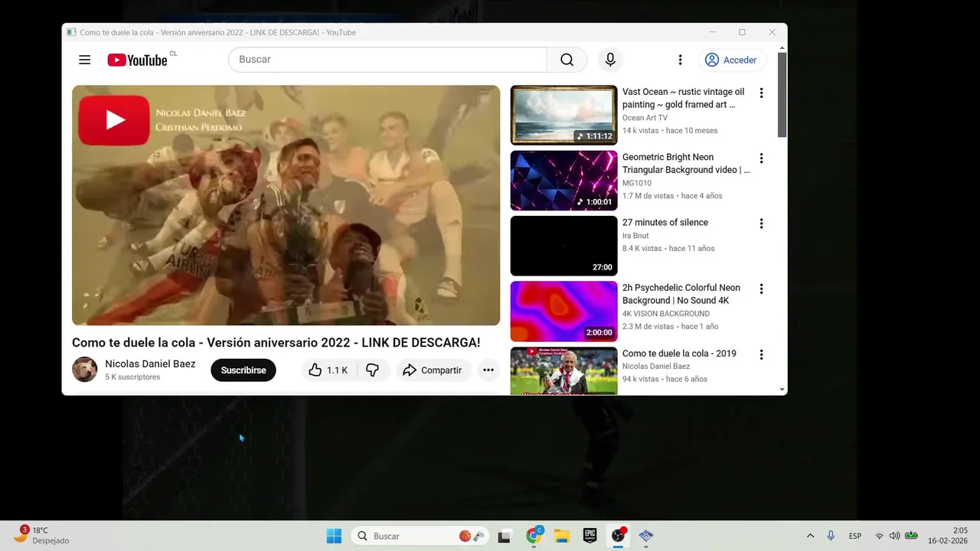Open Ocean Art TV channel name
The width and height of the screenshot is (980, 551).
click(645, 118)
